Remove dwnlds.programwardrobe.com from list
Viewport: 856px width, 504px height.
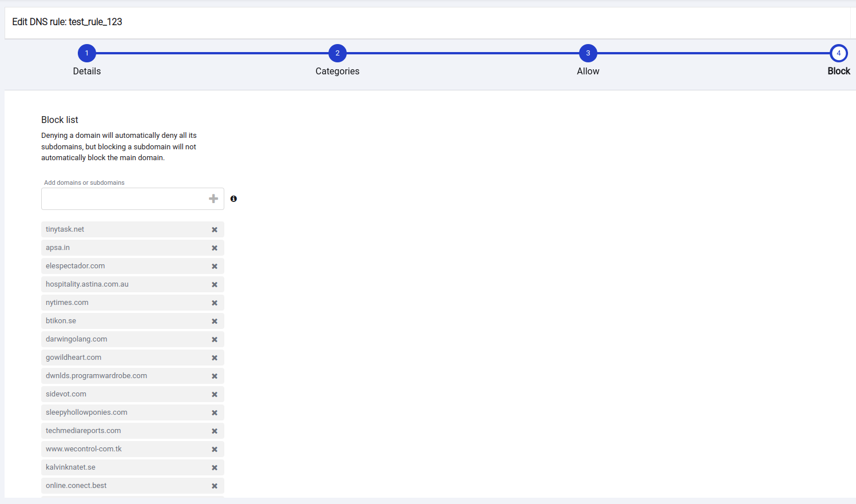(x=215, y=376)
